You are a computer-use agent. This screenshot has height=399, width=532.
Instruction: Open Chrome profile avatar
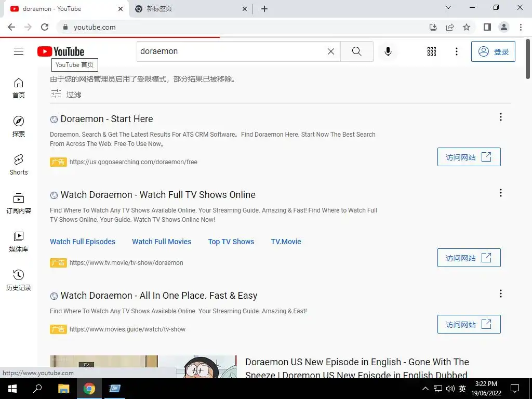504,27
